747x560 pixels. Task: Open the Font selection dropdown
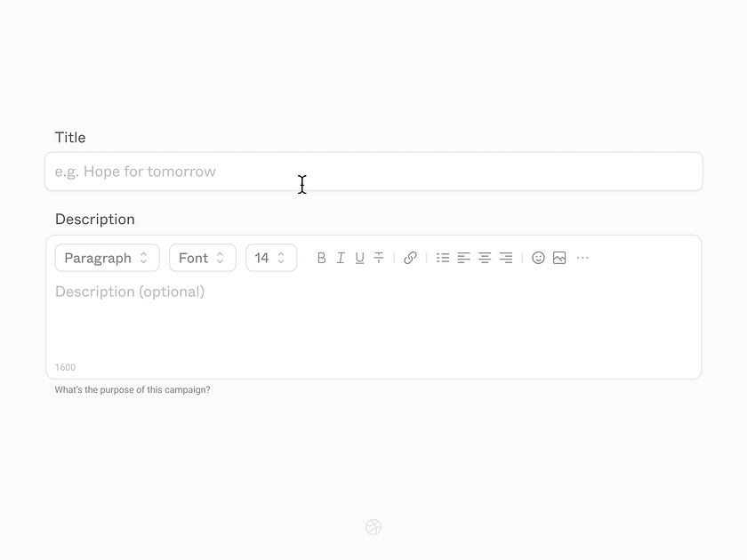(x=202, y=258)
